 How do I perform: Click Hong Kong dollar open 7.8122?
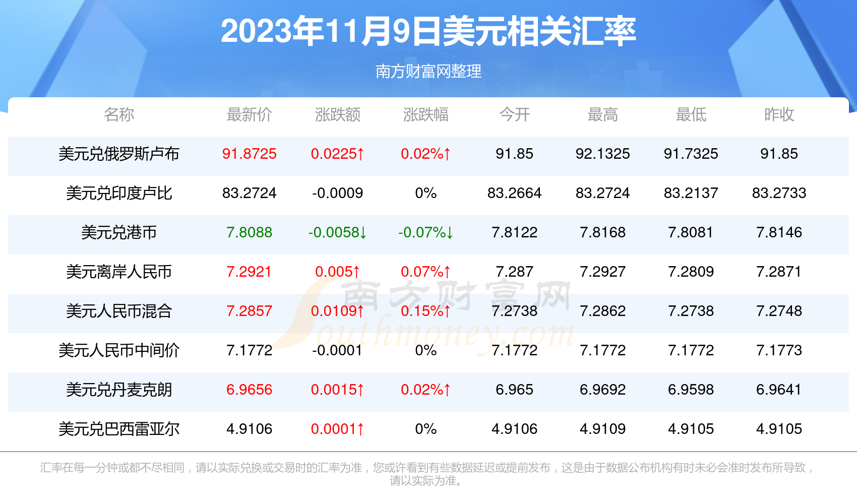[x=515, y=232]
